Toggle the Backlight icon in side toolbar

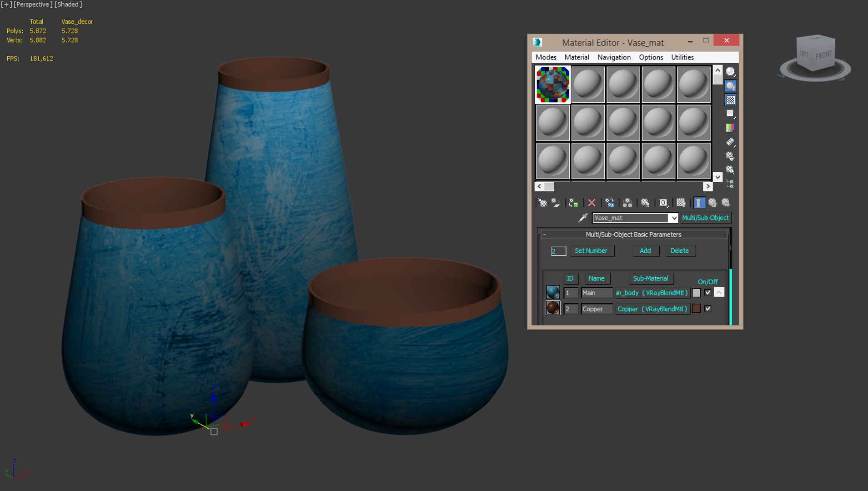[730, 86]
